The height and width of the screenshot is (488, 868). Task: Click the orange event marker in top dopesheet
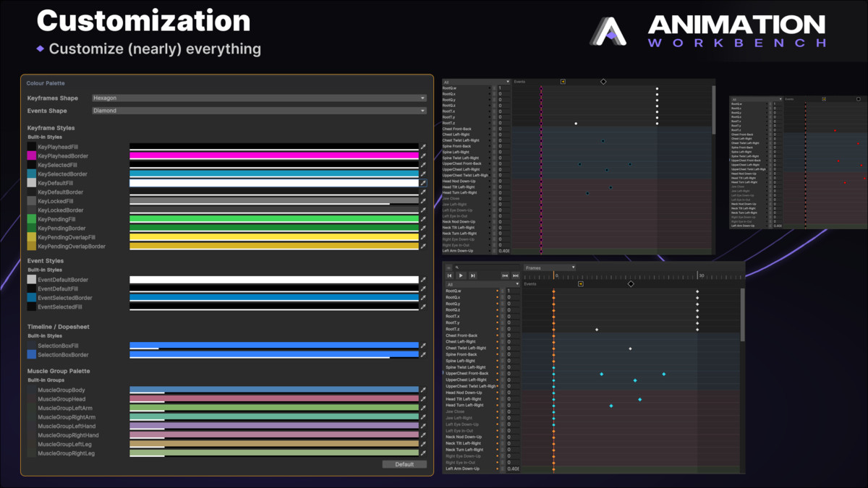[563, 82]
